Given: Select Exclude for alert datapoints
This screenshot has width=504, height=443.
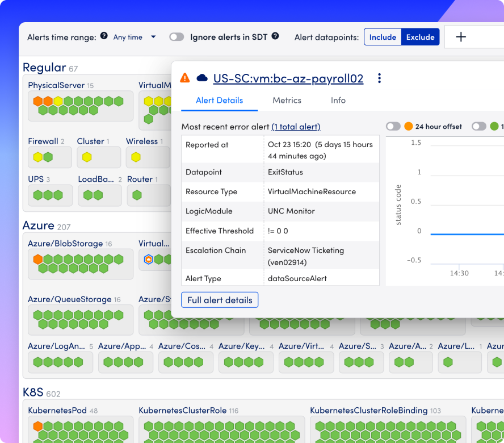Looking at the screenshot, I should pyautogui.click(x=420, y=37).
